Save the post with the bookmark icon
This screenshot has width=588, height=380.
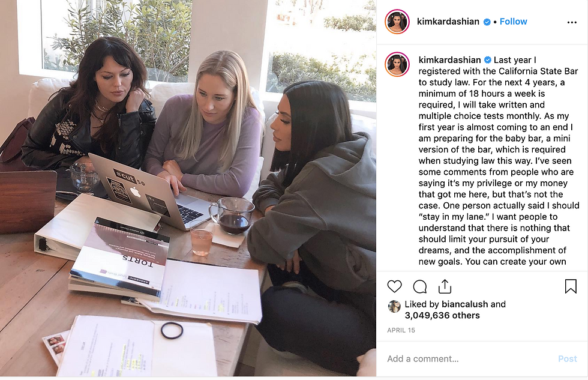571,286
